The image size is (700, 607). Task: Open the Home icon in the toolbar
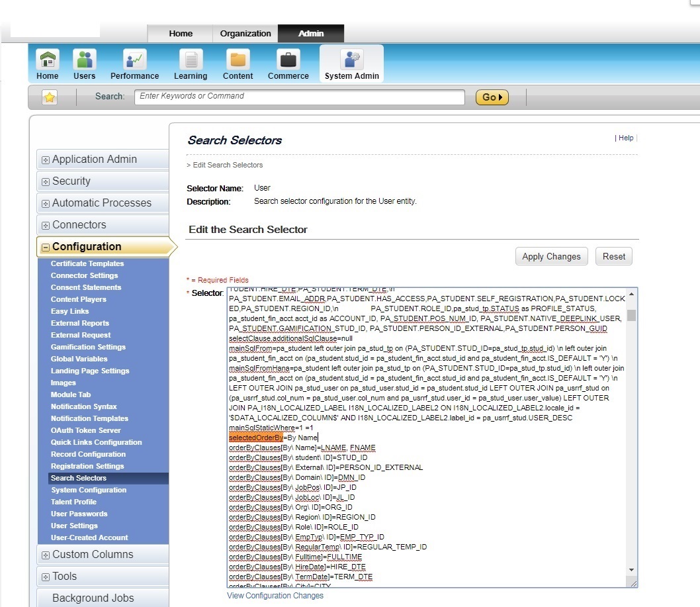tap(48, 60)
